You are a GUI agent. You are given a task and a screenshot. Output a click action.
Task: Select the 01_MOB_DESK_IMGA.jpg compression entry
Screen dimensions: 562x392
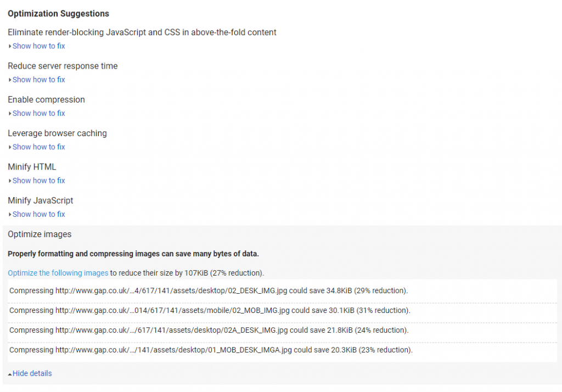[x=211, y=350]
